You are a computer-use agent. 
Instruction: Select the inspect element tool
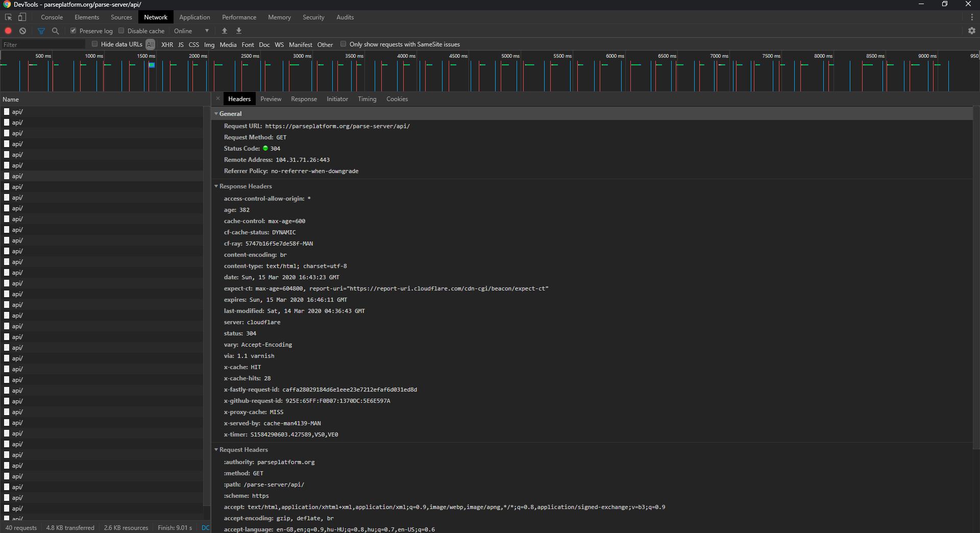(x=8, y=17)
